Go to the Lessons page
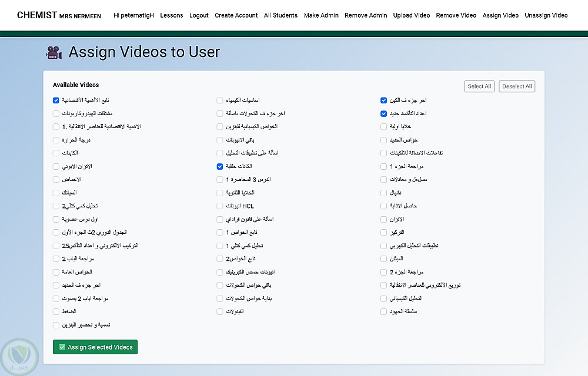 [171, 15]
